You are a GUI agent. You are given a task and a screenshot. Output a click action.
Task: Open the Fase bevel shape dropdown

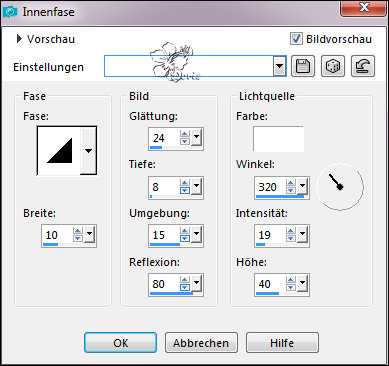(x=88, y=151)
